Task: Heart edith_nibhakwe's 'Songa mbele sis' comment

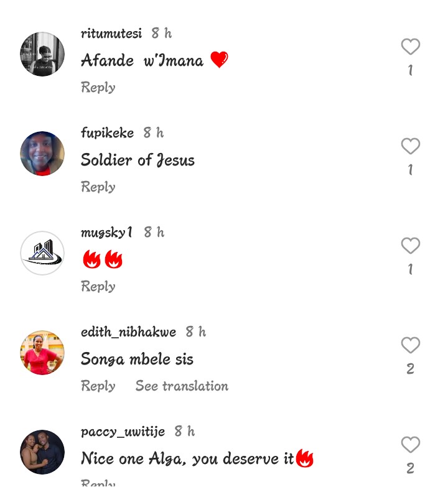Action: click(410, 345)
